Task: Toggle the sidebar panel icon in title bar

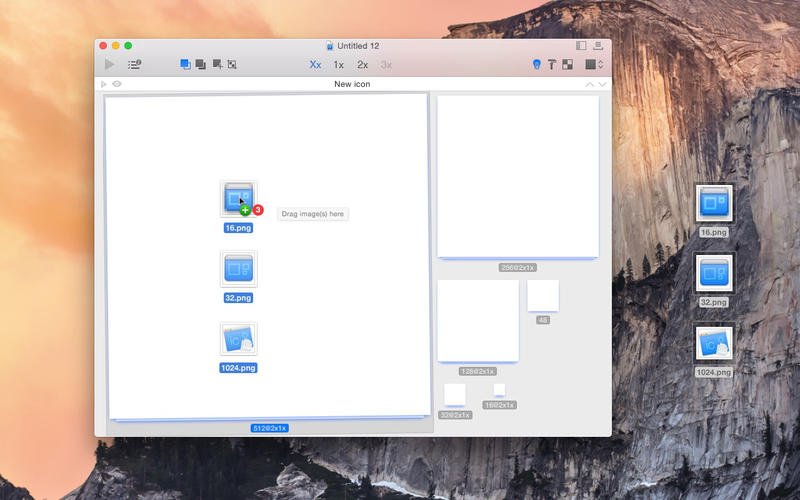Action: (x=582, y=46)
